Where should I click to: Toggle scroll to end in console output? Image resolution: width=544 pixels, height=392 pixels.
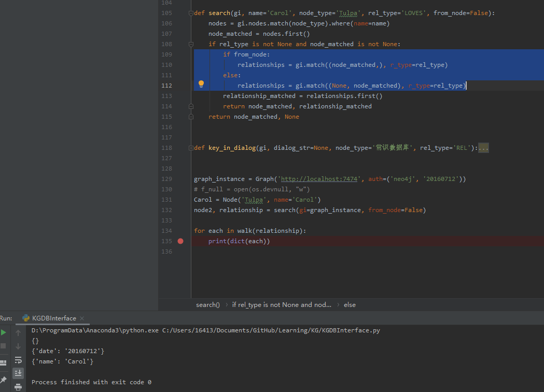[18, 373]
